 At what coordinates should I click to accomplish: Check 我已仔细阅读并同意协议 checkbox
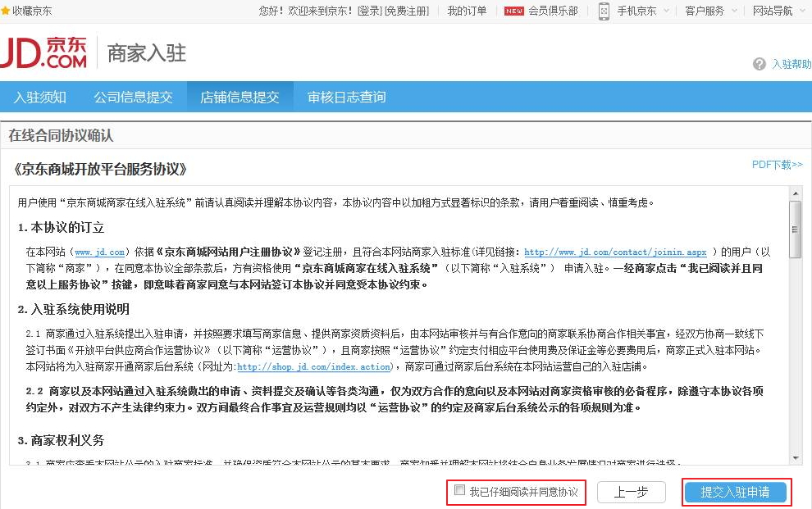(x=459, y=490)
